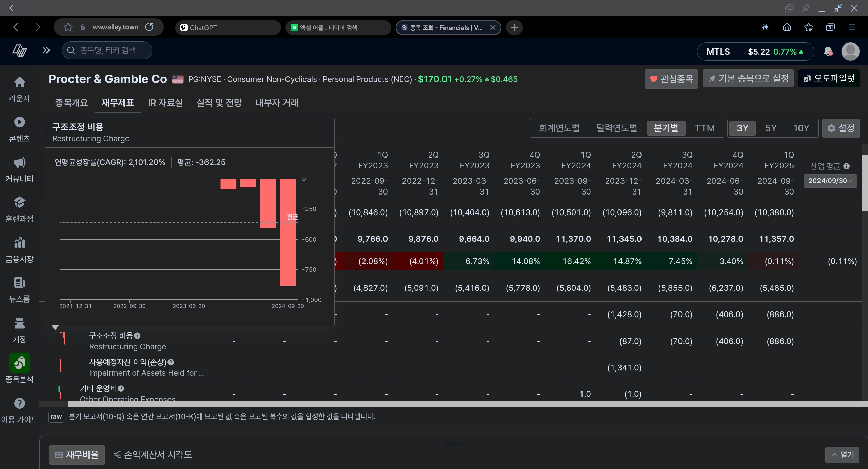Open the 종목개요 tab

[x=71, y=103]
